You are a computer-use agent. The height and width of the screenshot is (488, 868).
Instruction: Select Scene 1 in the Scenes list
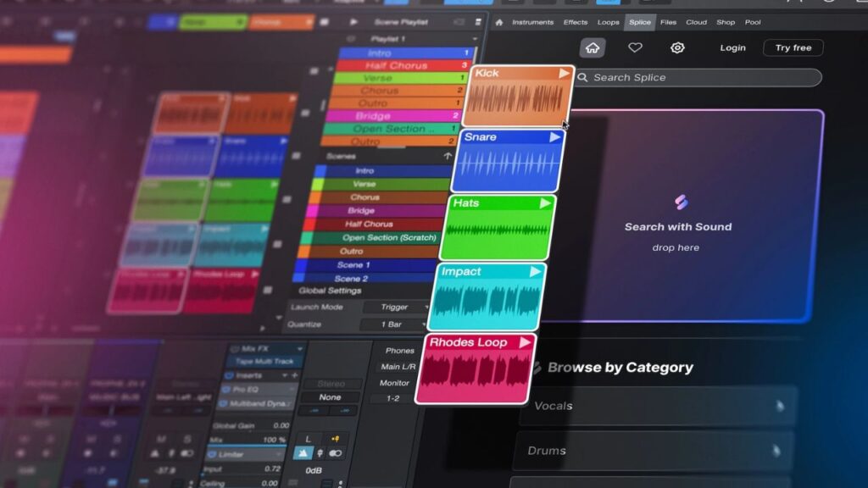pyautogui.click(x=365, y=264)
